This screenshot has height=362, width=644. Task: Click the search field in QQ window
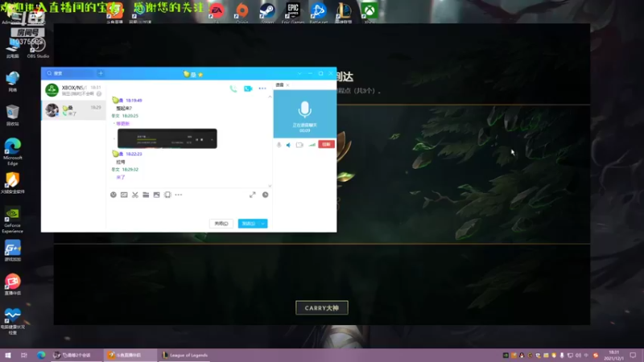coord(70,73)
